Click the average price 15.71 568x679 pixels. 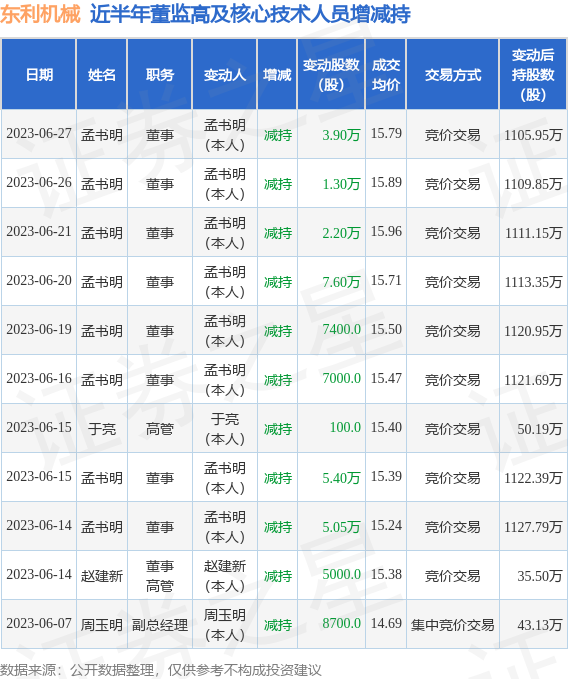pyautogui.click(x=386, y=280)
